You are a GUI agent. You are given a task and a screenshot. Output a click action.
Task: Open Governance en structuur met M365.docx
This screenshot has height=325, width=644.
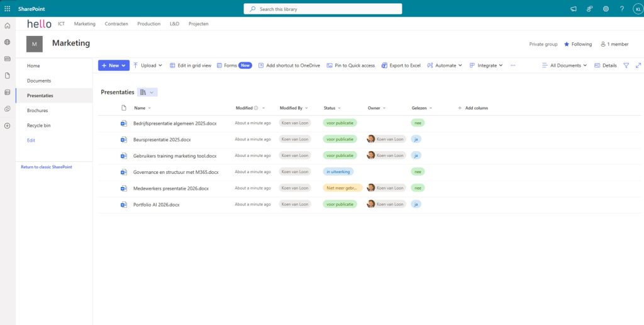click(x=176, y=172)
